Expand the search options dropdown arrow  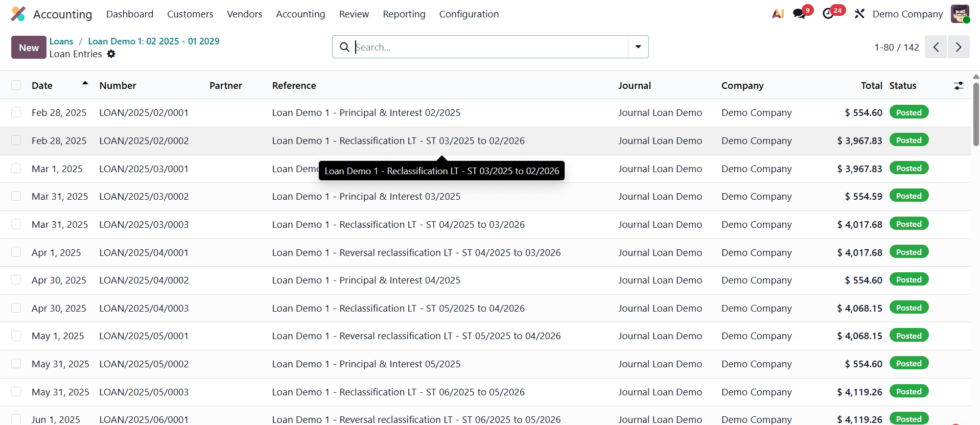pos(638,47)
